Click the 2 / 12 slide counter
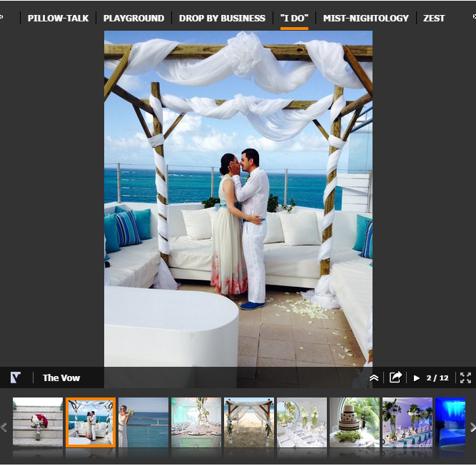The height and width of the screenshot is (466, 476). [x=437, y=378]
